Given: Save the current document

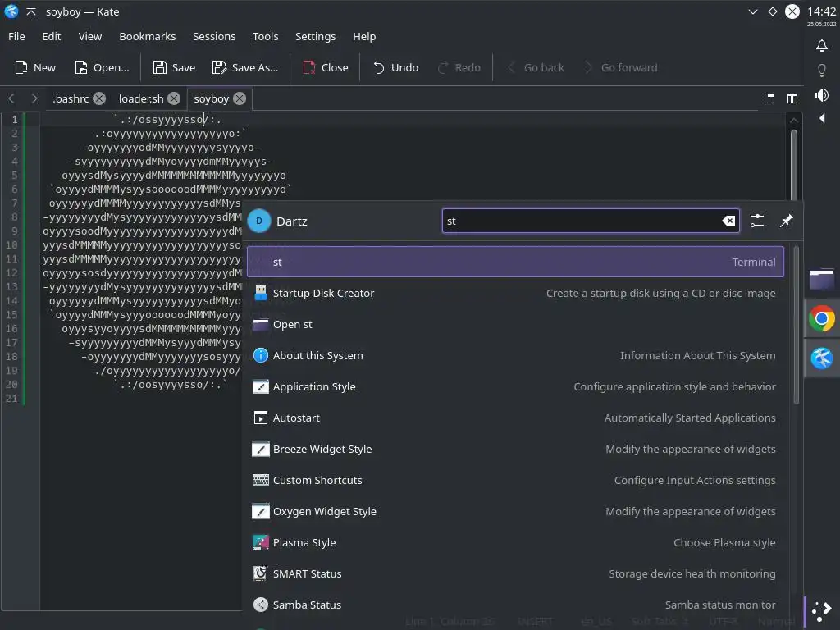Looking at the screenshot, I should tap(174, 67).
